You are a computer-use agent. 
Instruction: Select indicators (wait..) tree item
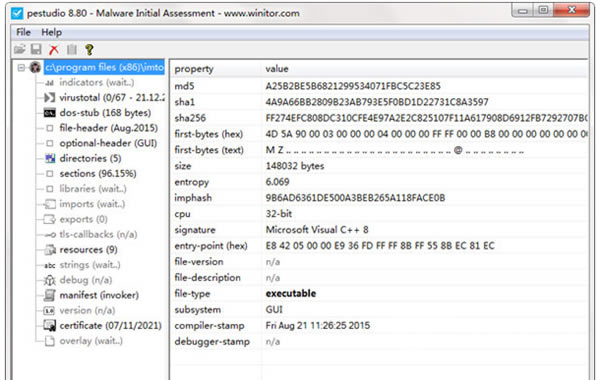(97, 83)
